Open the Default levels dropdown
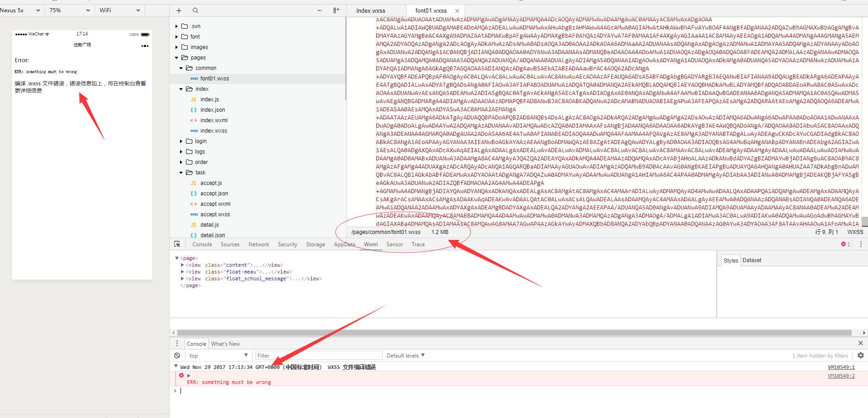Image resolution: width=868 pixels, height=418 pixels. (x=405, y=356)
